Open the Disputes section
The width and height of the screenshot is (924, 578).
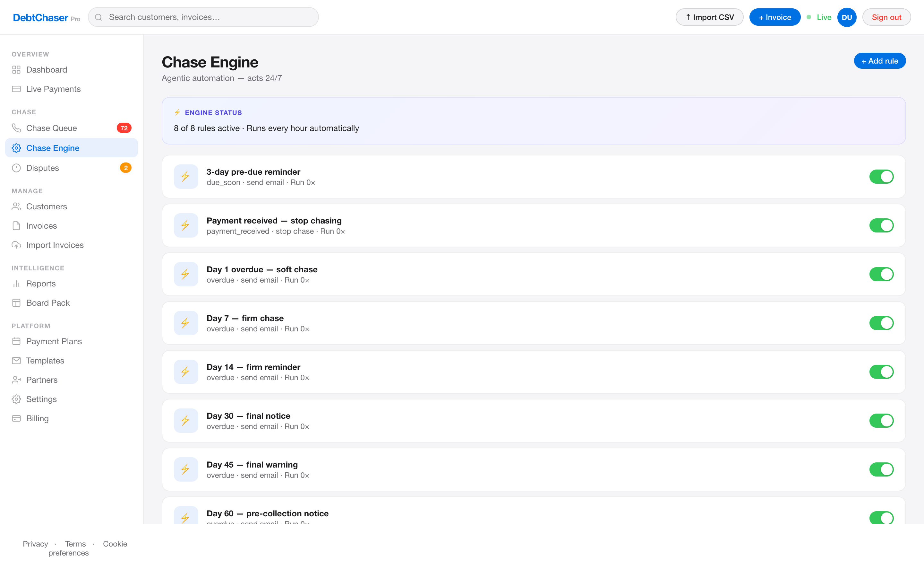click(72, 168)
